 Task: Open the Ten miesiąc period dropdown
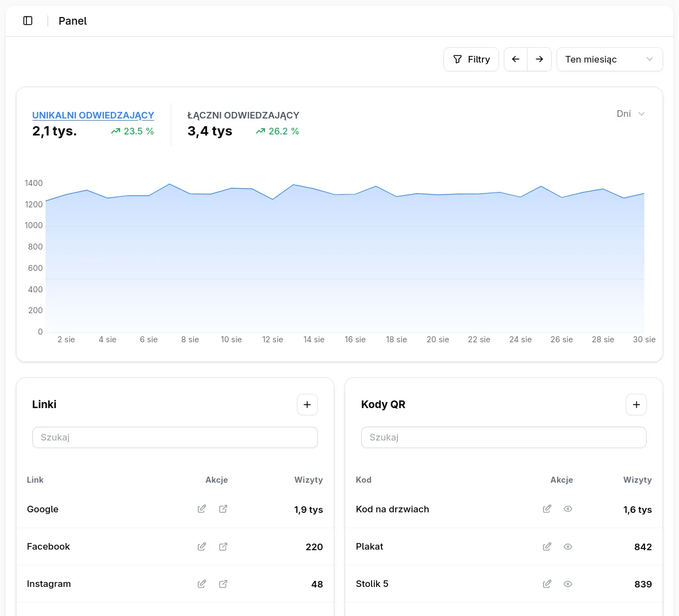tap(609, 59)
